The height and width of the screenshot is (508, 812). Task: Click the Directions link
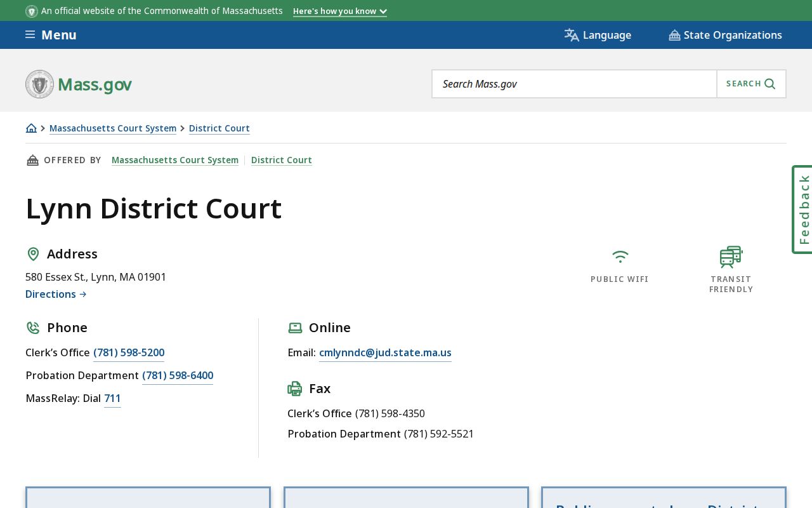tap(56, 294)
